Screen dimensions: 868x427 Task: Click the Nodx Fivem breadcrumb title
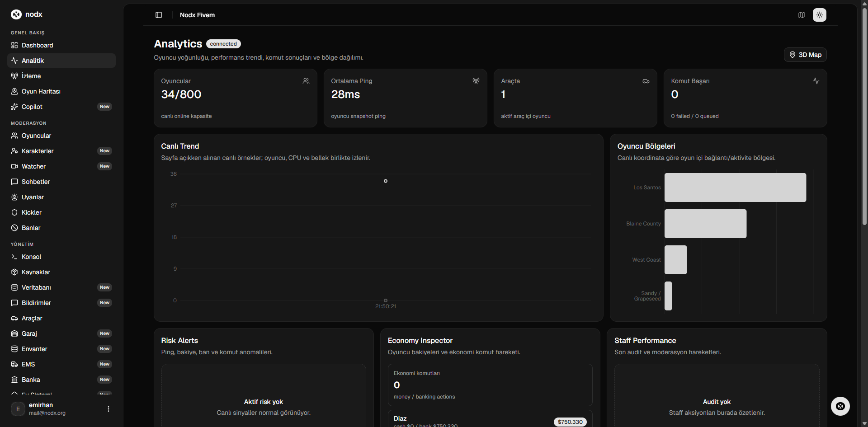pos(197,15)
